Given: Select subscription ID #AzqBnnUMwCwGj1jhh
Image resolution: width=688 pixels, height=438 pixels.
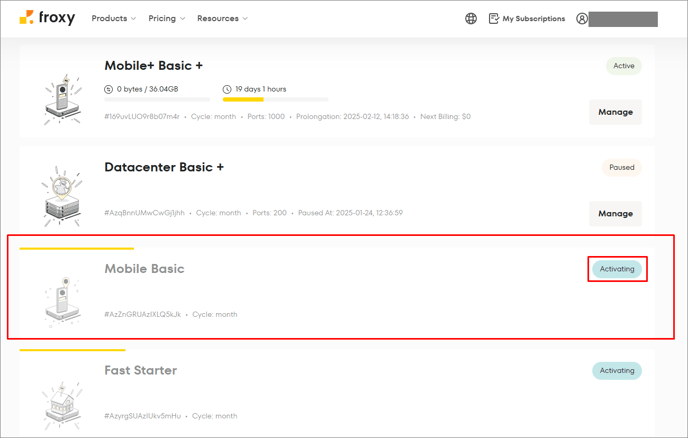Looking at the screenshot, I should pyautogui.click(x=144, y=213).
